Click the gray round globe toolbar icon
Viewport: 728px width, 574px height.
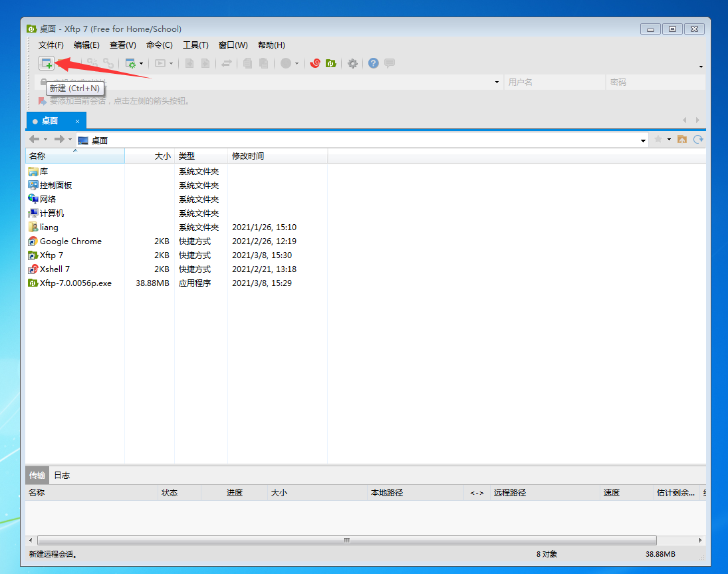286,63
